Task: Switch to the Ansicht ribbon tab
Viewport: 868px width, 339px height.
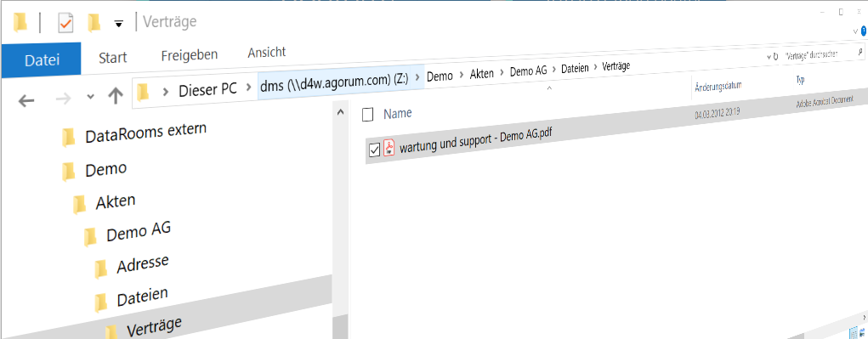Action: coord(266,53)
